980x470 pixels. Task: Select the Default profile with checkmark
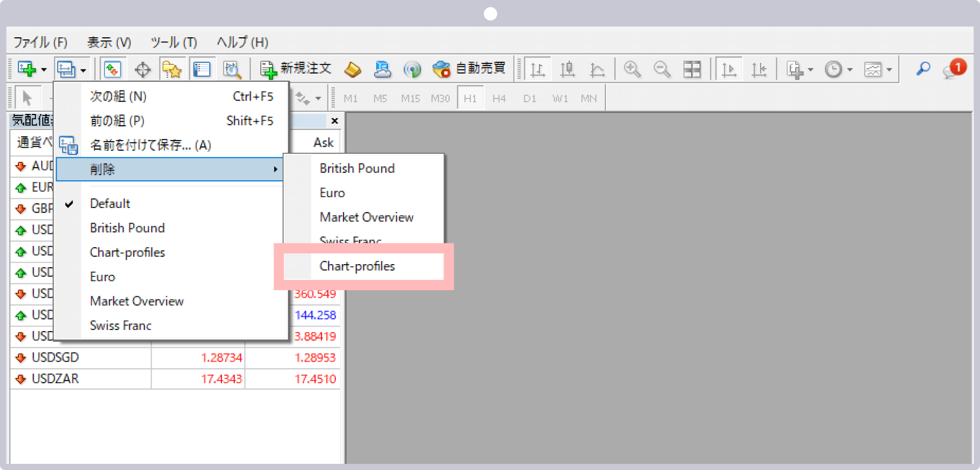coord(110,203)
